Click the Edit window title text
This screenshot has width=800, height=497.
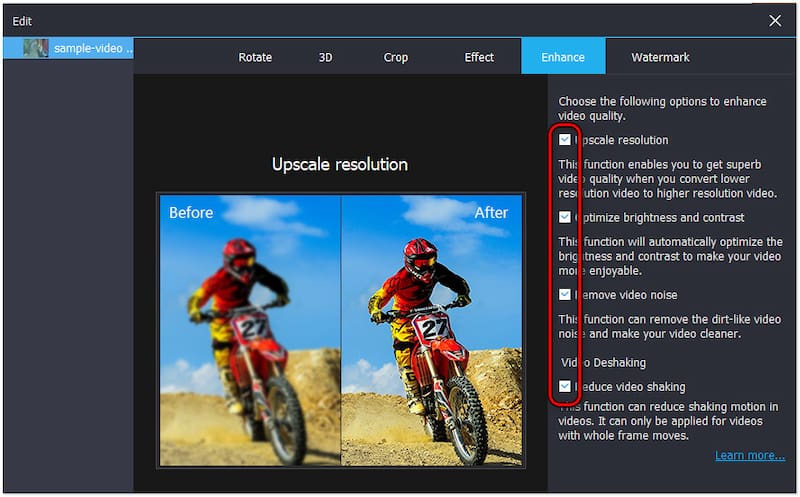tap(22, 20)
